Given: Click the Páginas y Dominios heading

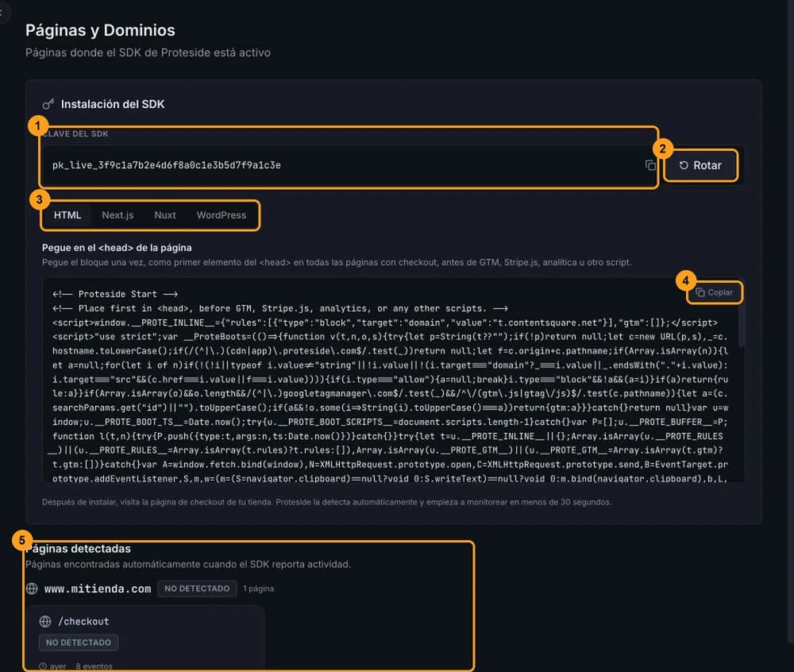Looking at the screenshot, I should click(100, 30).
